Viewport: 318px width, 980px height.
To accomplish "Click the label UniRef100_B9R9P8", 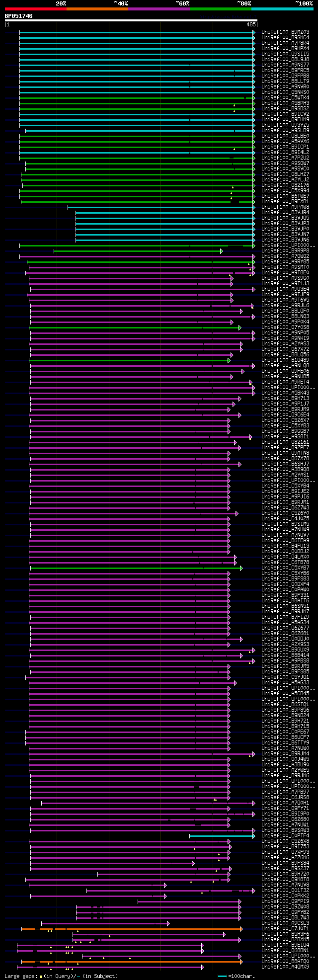I will coord(285,251).
